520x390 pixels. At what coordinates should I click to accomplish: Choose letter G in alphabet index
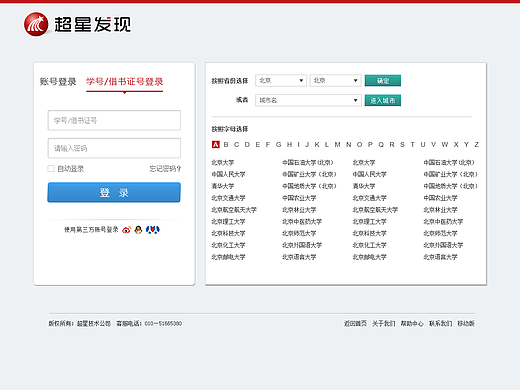[279, 144]
